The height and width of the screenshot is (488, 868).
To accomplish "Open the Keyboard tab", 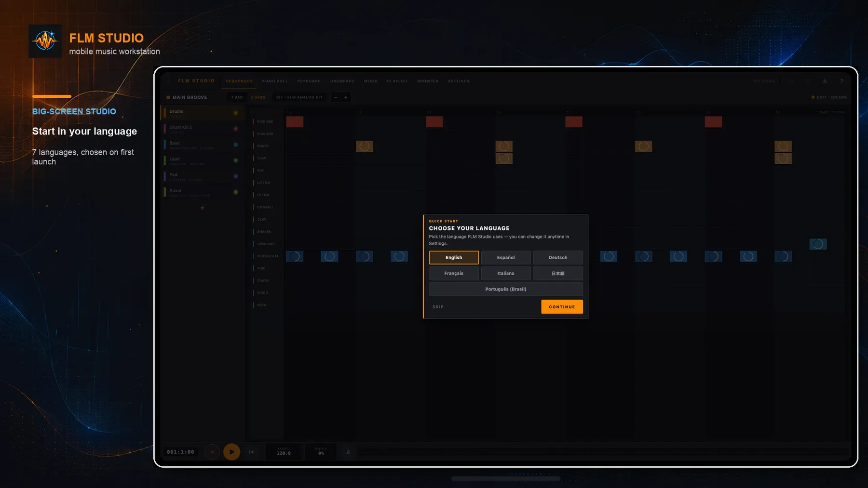I will [309, 81].
